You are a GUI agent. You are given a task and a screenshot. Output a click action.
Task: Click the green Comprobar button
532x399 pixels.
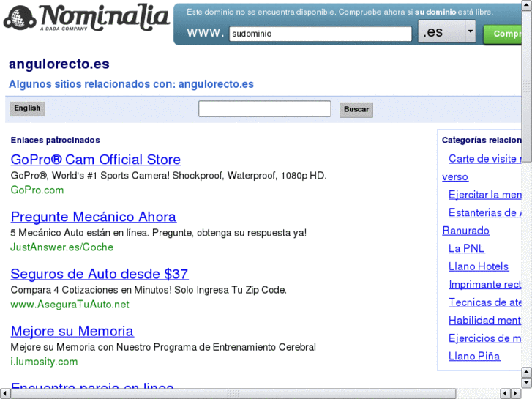click(503, 34)
